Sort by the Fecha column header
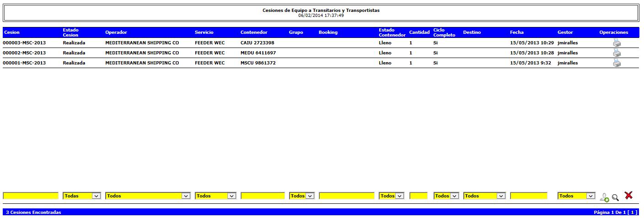 coord(517,32)
